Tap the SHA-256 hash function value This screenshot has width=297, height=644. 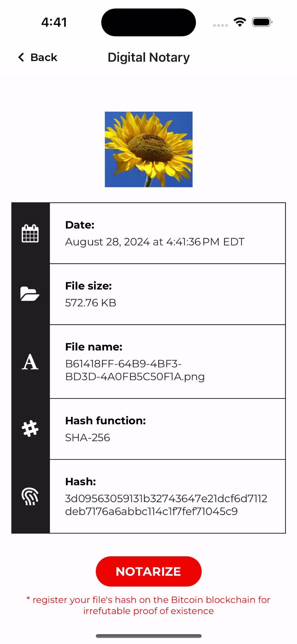click(87, 438)
